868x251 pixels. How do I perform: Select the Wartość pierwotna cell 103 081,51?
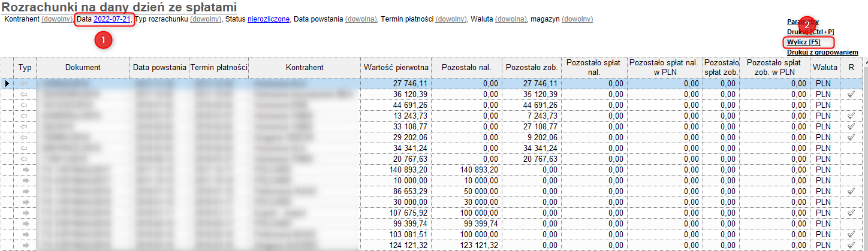point(396,234)
